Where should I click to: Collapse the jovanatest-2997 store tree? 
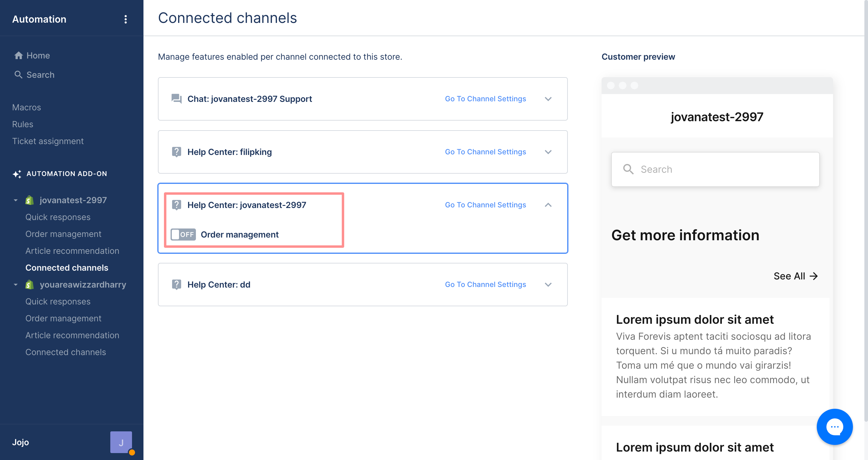[x=15, y=200]
